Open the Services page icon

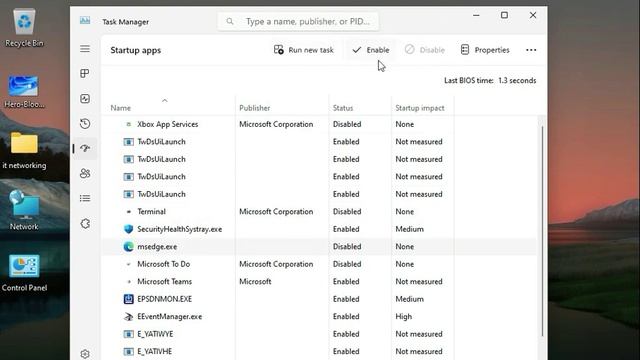[85, 224]
